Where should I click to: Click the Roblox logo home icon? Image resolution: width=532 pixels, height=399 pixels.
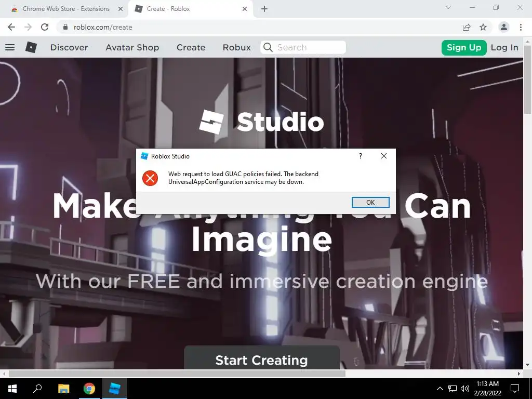(31, 47)
